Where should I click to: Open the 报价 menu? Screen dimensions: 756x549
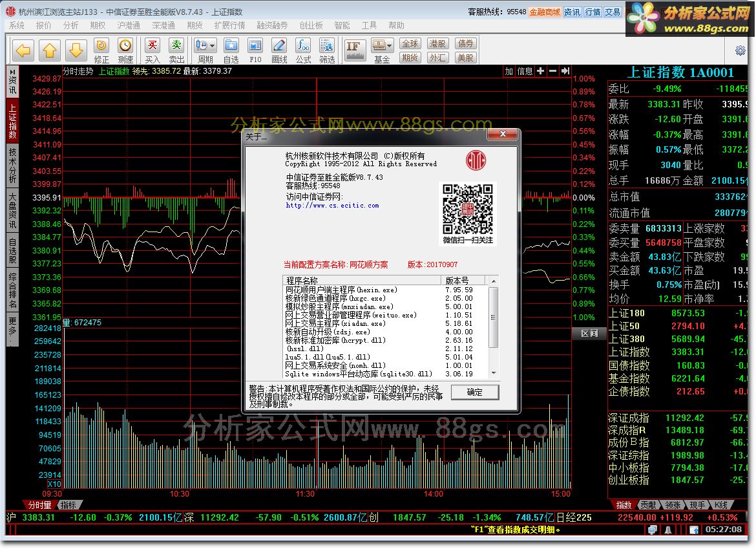coord(43,25)
